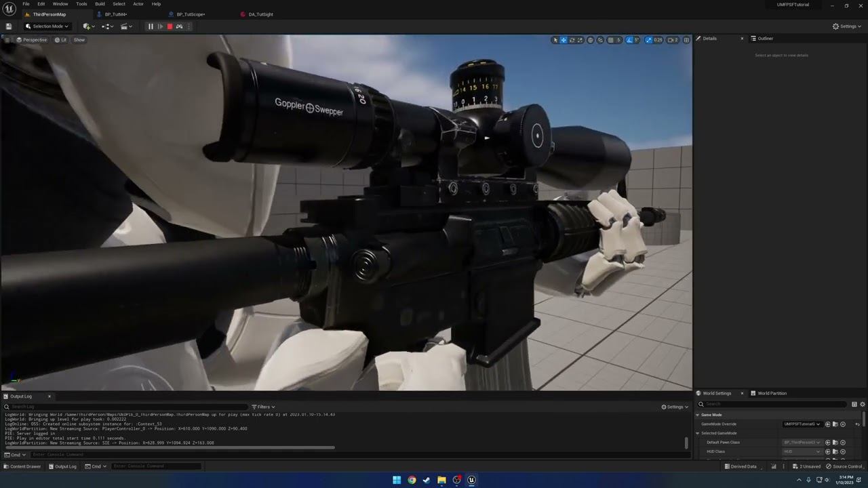Viewport: 868px width, 488px height.
Task: Open World Settings table view options icon
Action: [x=854, y=405]
